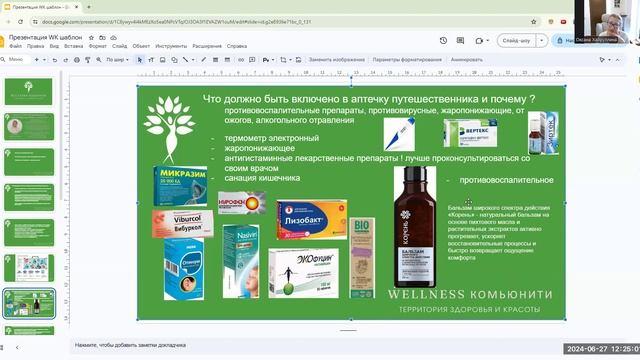The height and width of the screenshot is (360, 640).
Task: Open a new browser tab
Action: point(89,7)
